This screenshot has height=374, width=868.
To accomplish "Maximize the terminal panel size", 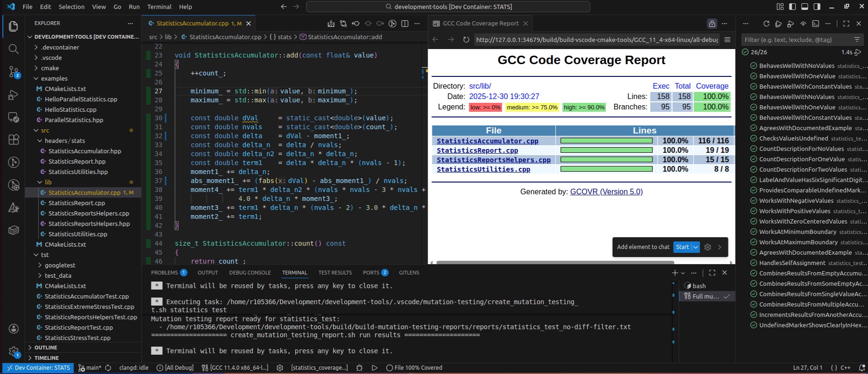I will click(x=712, y=273).
